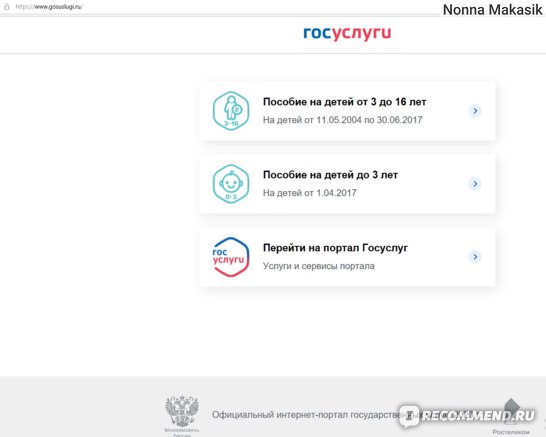The height and width of the screenshot is (437, 546).
Task: Click the Ростелеком logo in the footer
Action: pyautogui.click(x=511, y=416)
